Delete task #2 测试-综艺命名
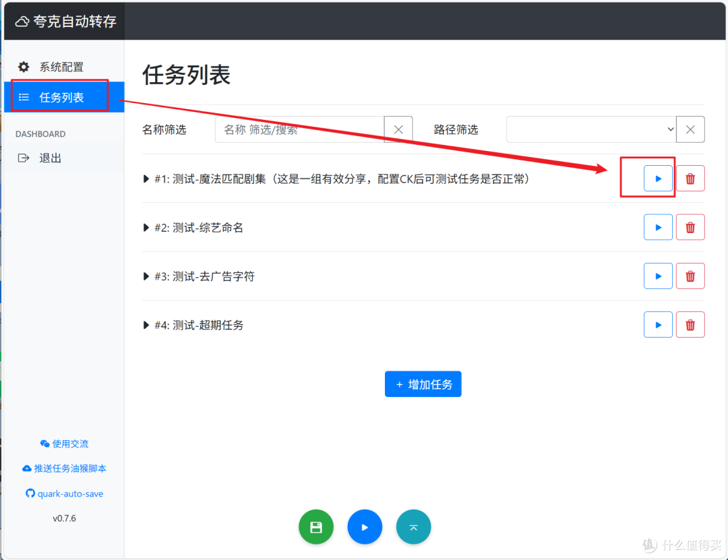728x560 pixels. click(690, 227)
